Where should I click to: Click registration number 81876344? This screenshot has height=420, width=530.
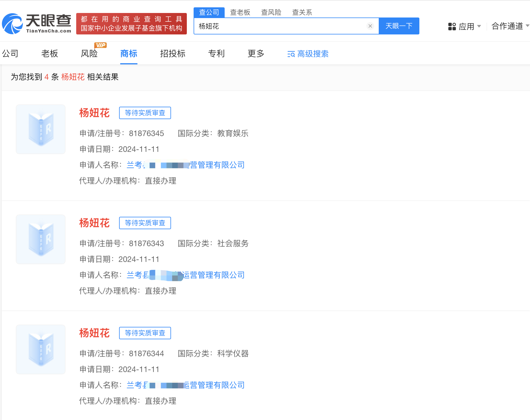(146, 354)
